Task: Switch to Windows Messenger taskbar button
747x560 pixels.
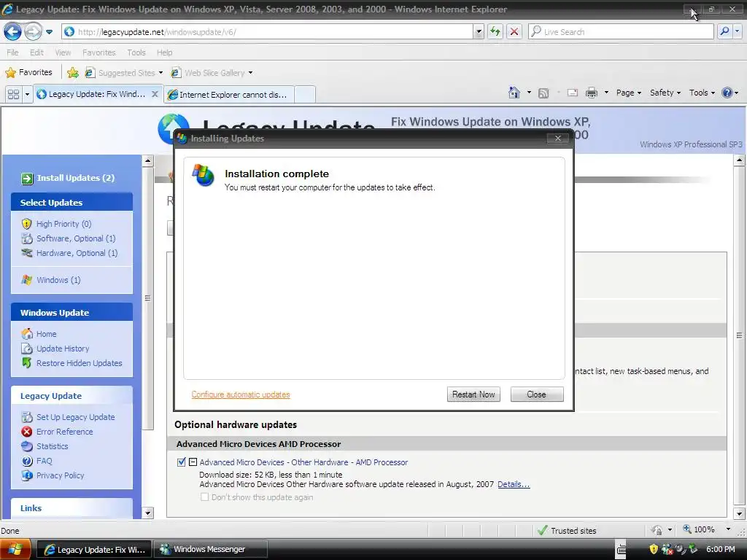Action: click(x=212, y=550)
